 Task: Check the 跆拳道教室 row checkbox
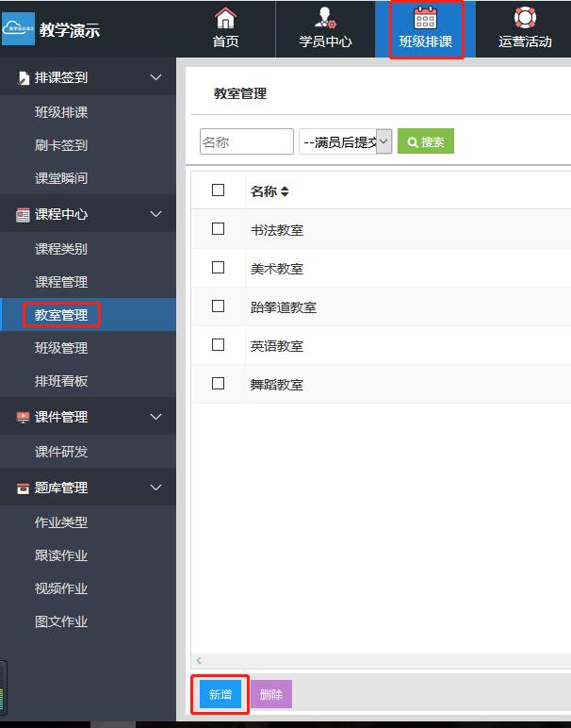click(x=219, y=306)
